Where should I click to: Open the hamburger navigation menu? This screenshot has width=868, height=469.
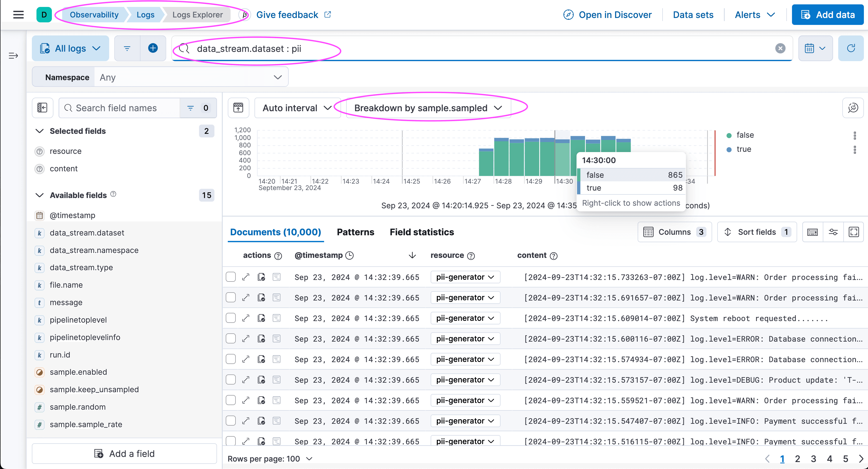(x=18, y=14)
